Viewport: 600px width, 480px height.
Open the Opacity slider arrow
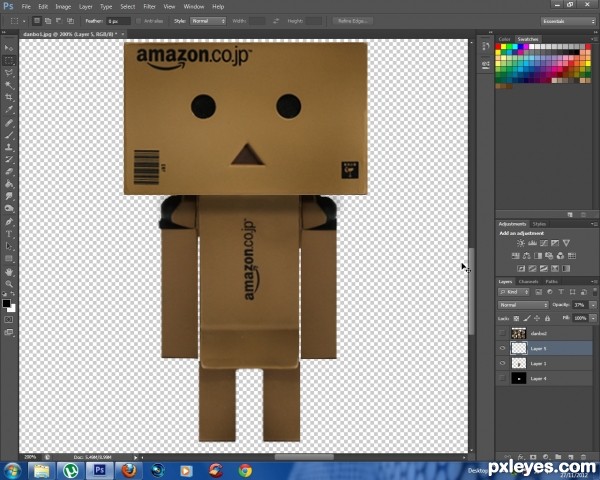593,305
